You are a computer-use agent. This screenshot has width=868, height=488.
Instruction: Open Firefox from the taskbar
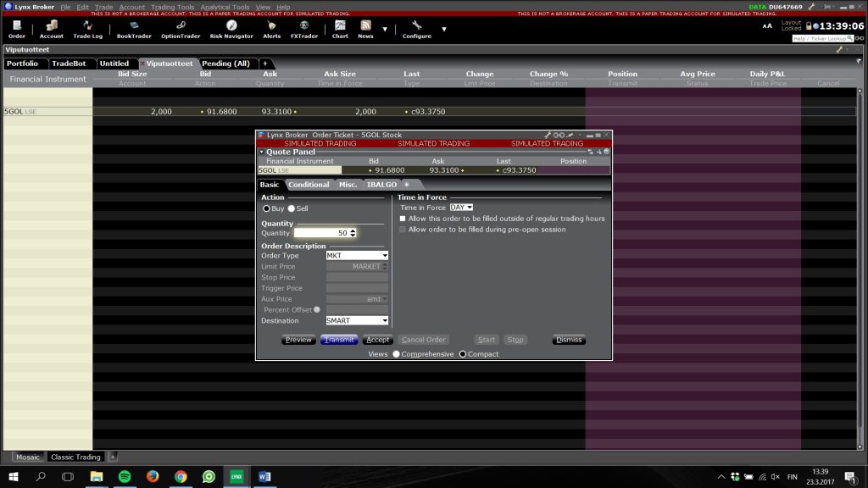[153, 476]
